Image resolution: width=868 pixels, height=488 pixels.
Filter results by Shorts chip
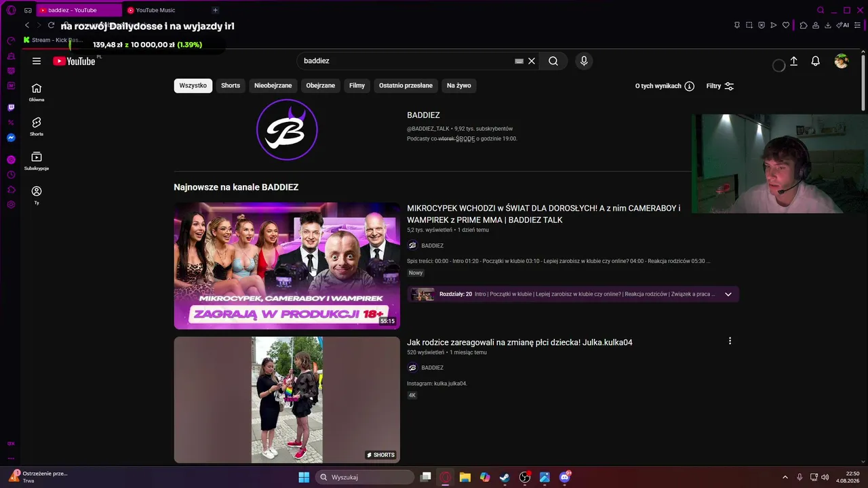231,86
